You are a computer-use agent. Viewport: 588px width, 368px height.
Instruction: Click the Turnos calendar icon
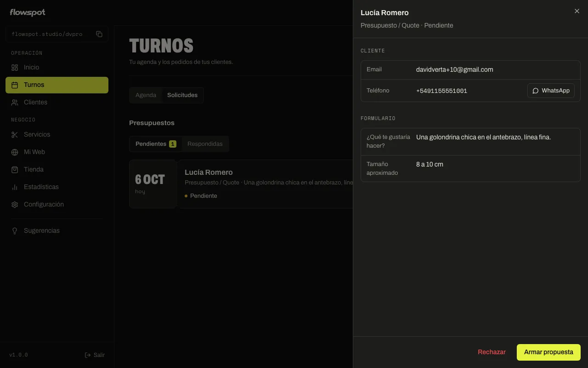point(15,85)
